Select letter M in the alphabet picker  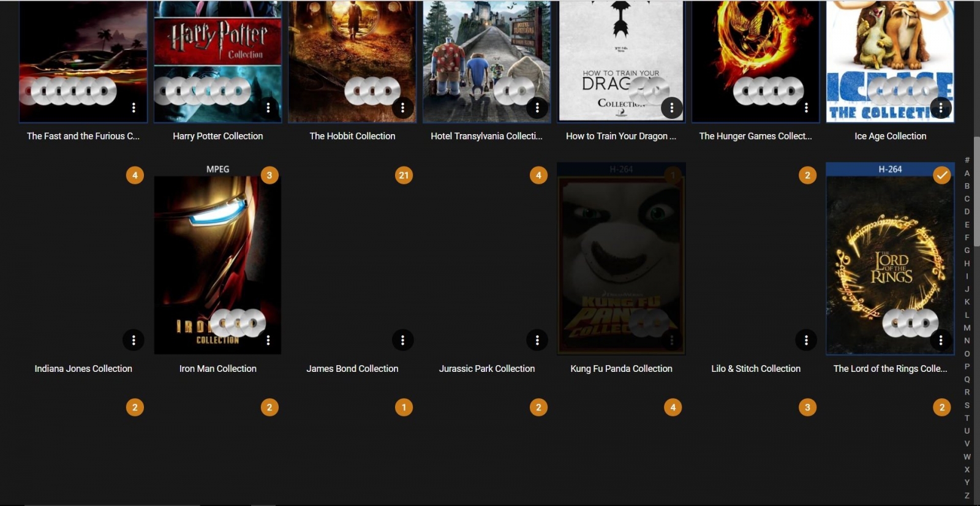967,328
